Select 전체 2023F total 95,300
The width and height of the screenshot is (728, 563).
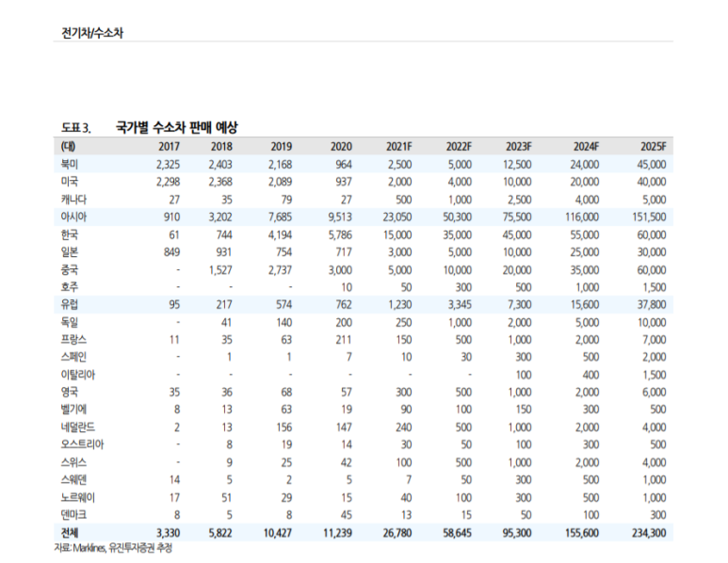517,533
